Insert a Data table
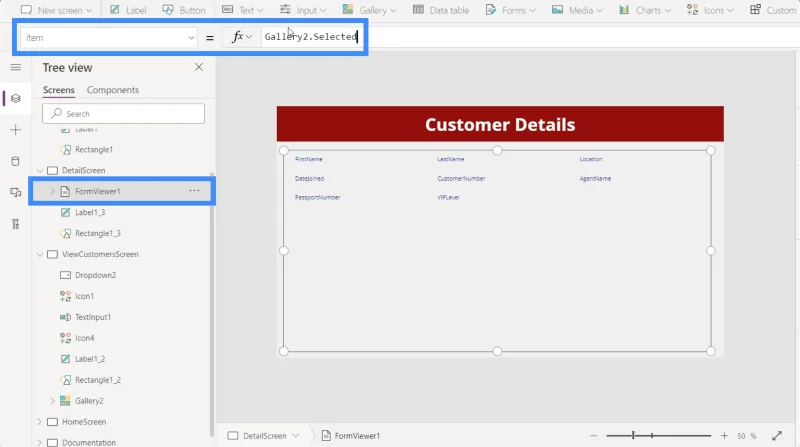The image size is (800, 447). 441,10
